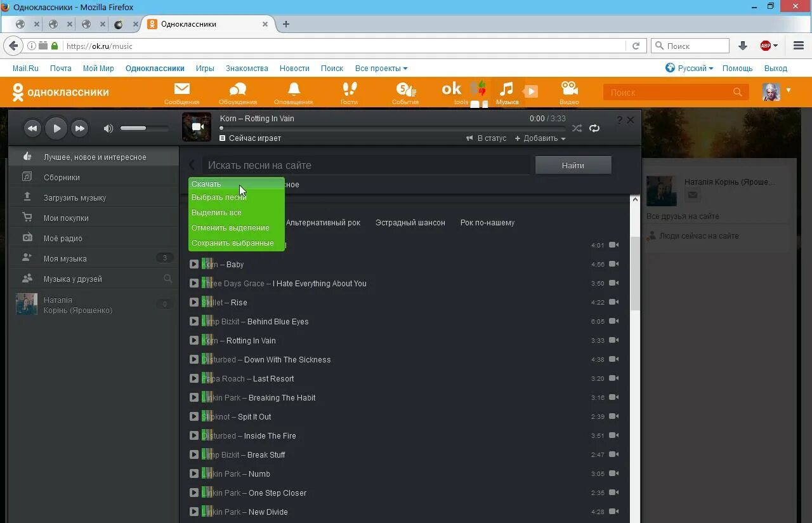Open Обсуждения discussions icon
The height and width of the screenshot is (523, 812).
pos(238,93)
